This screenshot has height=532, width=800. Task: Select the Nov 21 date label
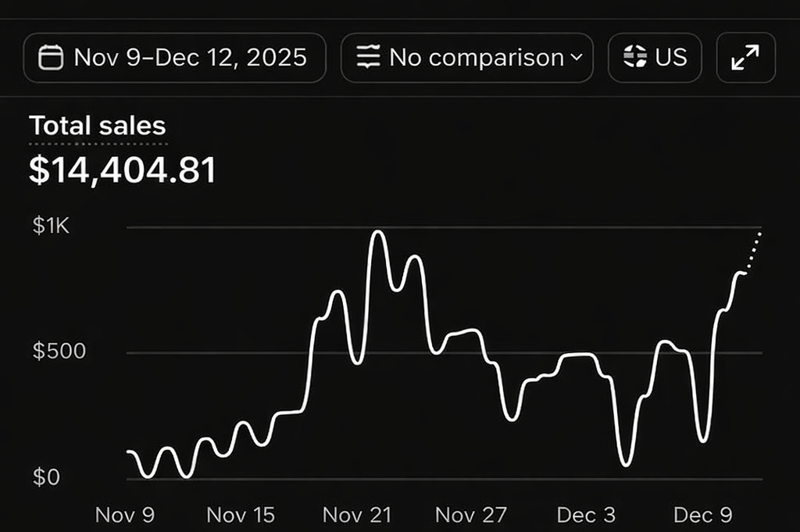click(x=355, y=515)
